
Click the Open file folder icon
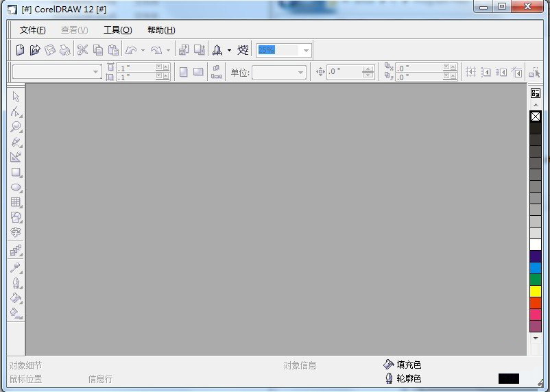coord(35,50)
